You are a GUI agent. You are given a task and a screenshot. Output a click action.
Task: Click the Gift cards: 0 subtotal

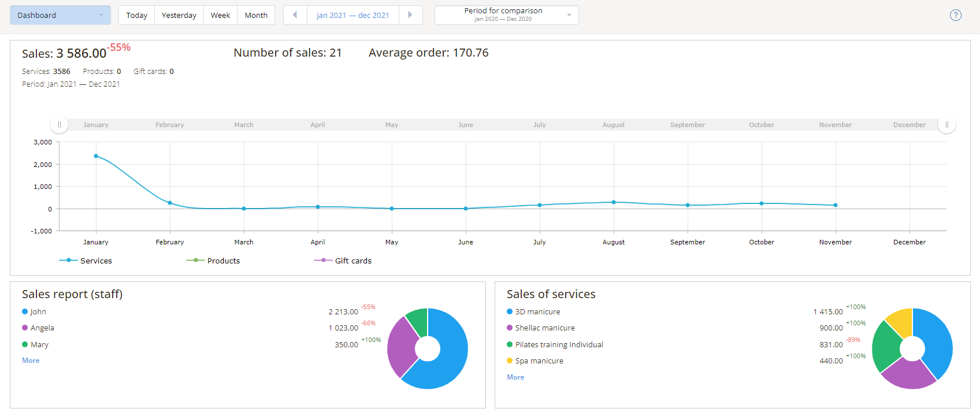tap(154, 72)
